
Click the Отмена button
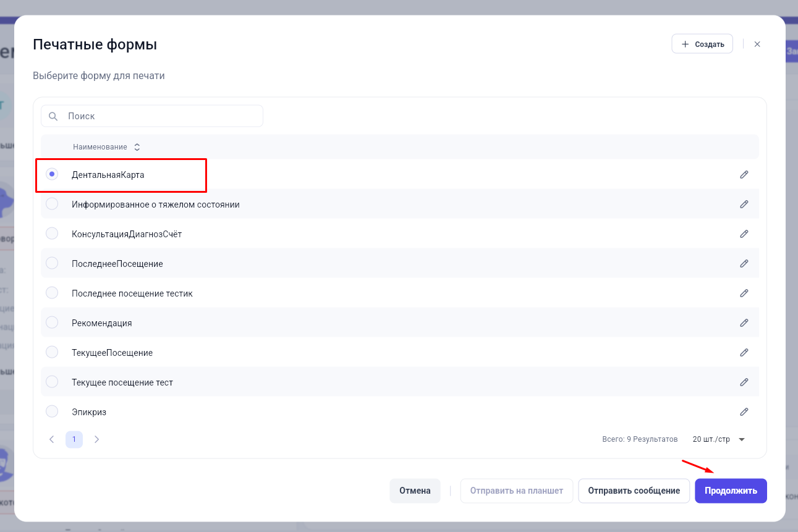(415, 491)
